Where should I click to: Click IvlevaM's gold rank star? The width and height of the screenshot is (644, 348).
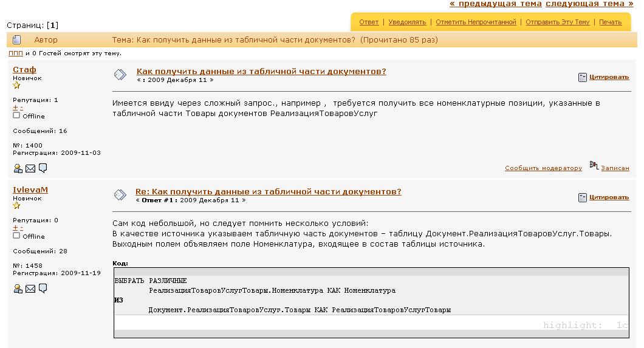point(16,206)
